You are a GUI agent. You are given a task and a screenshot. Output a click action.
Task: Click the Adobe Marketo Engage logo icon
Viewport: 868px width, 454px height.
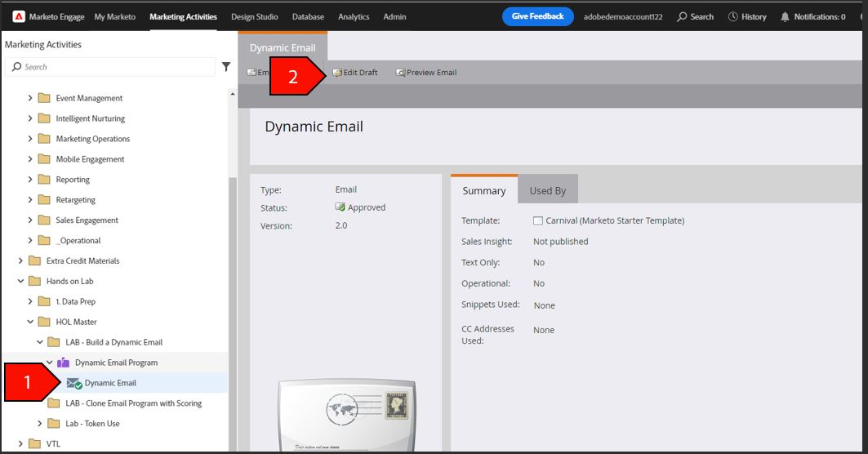(19, 16)
